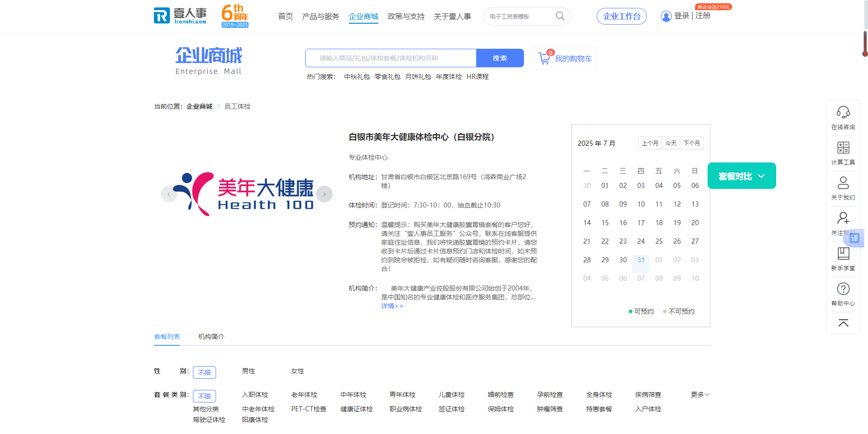Select 不限 for 性别 filter
Viewport: 868px width, 434px height.
[204, 372]
